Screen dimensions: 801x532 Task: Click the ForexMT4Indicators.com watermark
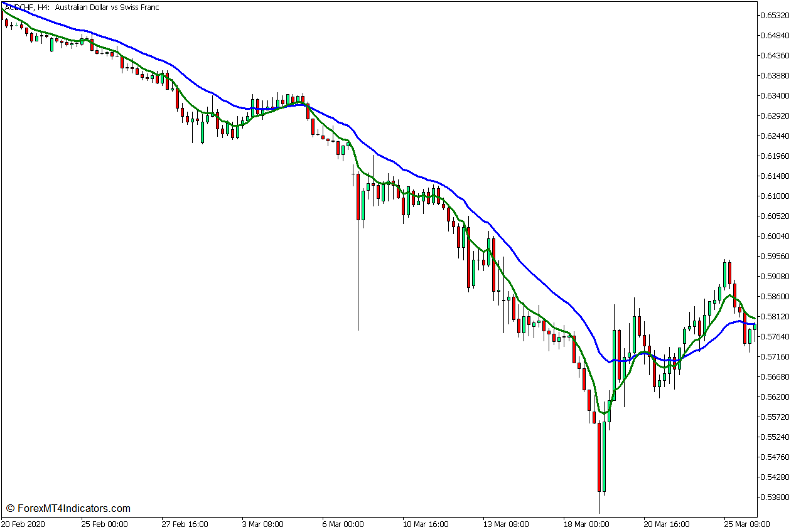click(x=68, y=508)
